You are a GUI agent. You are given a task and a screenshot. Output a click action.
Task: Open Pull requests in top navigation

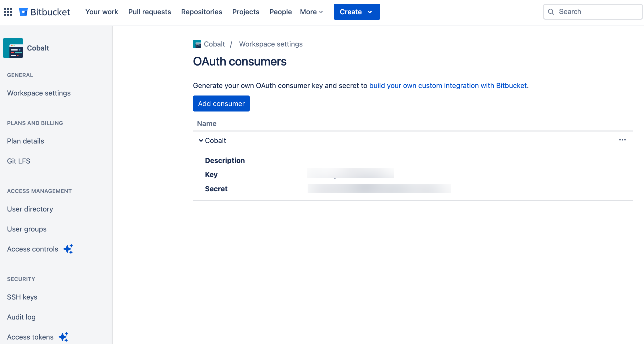tap(149, 12)
